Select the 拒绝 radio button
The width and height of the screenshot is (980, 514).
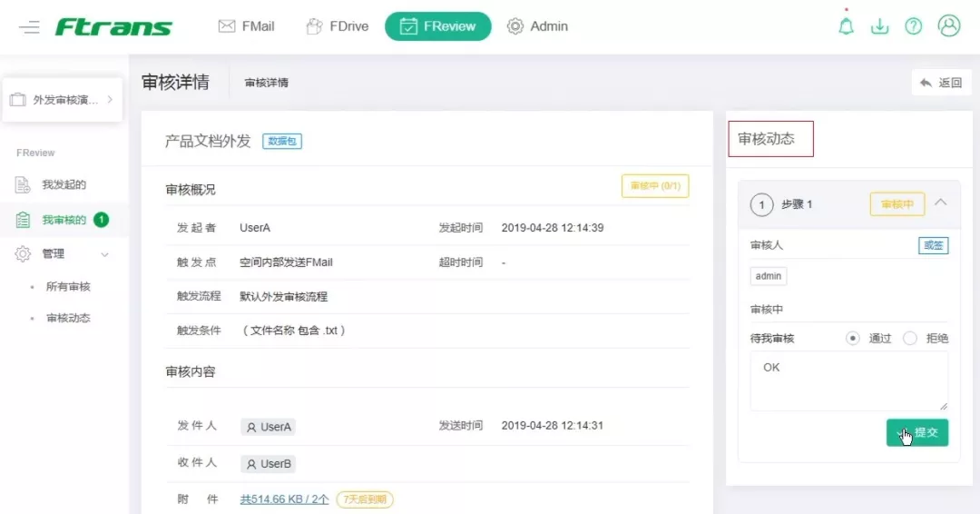click(x=910, y=339)
